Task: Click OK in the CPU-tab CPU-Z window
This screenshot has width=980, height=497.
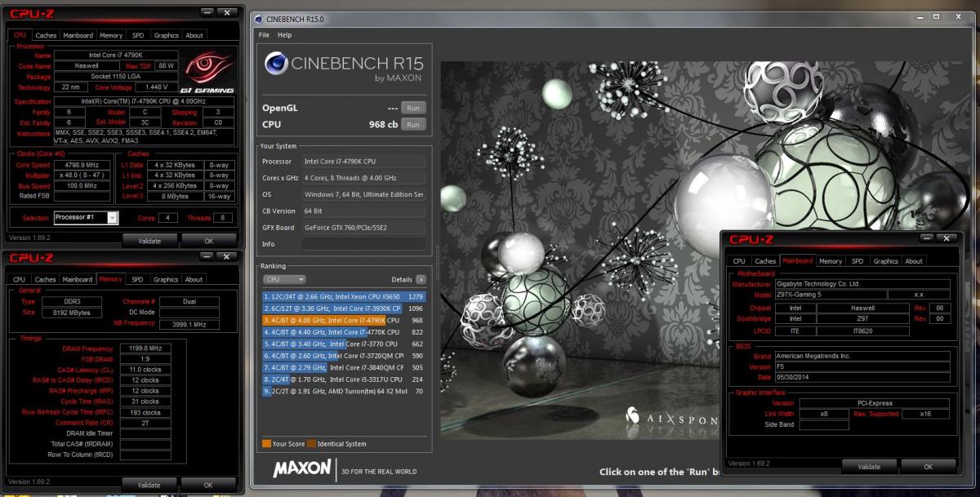Action: (x=208, y=241)
